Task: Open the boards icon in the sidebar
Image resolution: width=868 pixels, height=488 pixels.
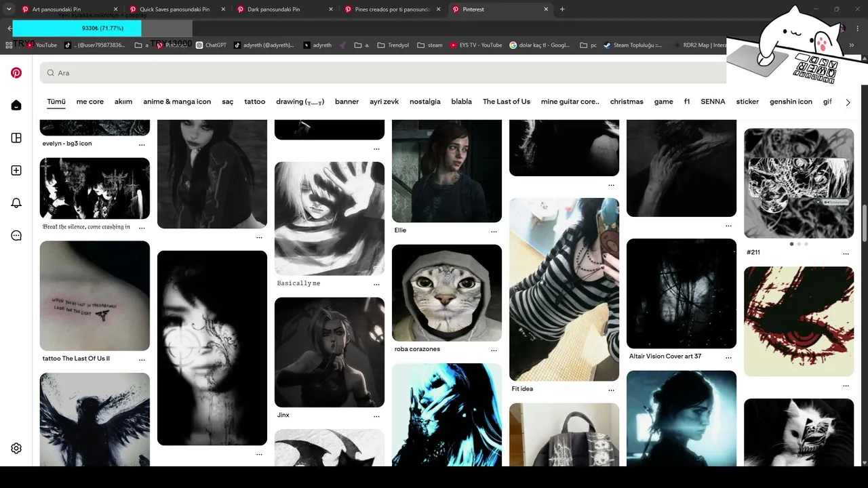Action: pos(16,138)
